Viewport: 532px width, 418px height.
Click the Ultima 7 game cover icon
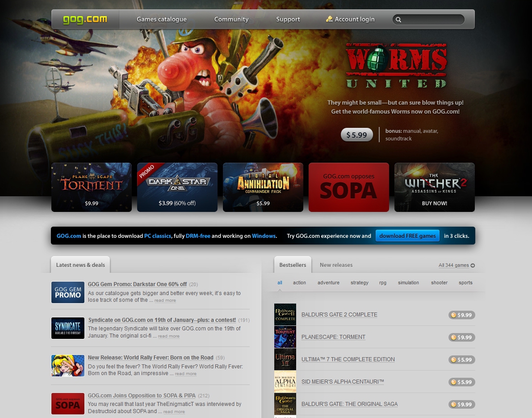[x=285, y=359]
